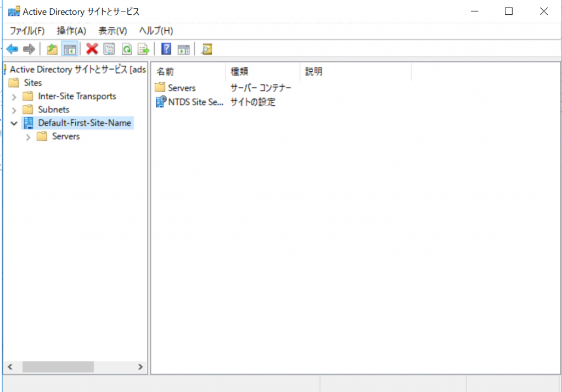Toggle the show/hide action pane icon

[x=183, y=49]
